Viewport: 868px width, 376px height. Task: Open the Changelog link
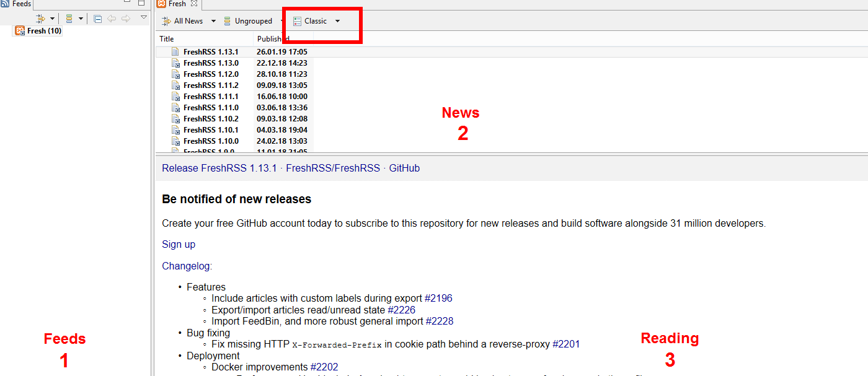click(186, 266)
